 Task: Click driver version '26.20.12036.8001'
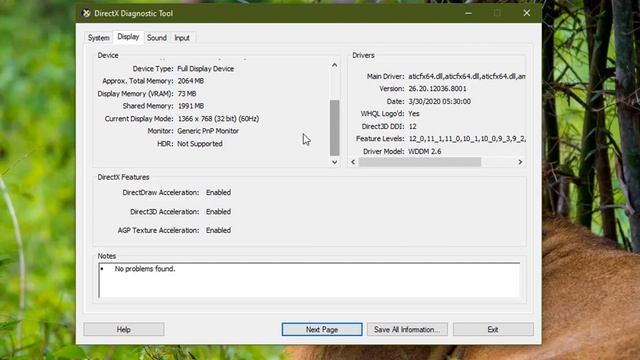[437, 89]
